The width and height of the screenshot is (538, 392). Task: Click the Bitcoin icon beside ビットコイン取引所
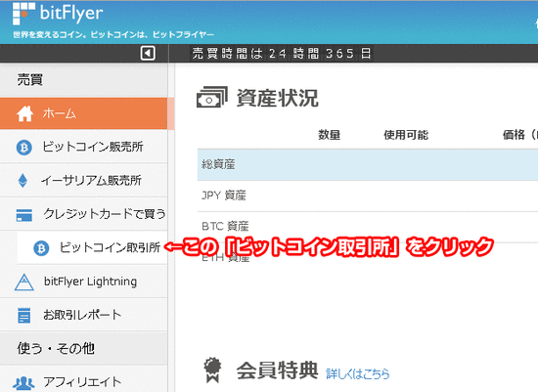(x=41, y=248)
